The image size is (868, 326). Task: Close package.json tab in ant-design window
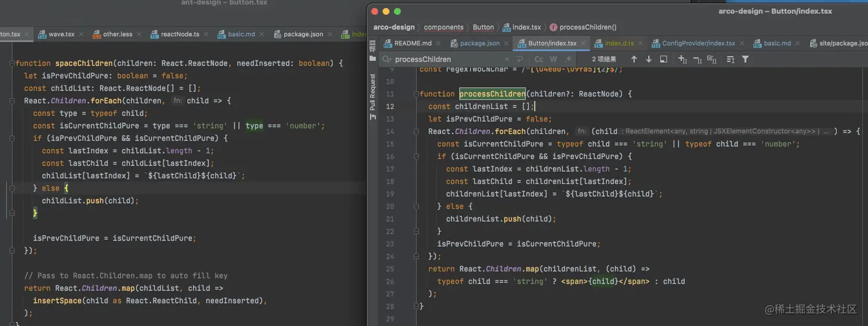pyautogui.click(x=330, y=34)
